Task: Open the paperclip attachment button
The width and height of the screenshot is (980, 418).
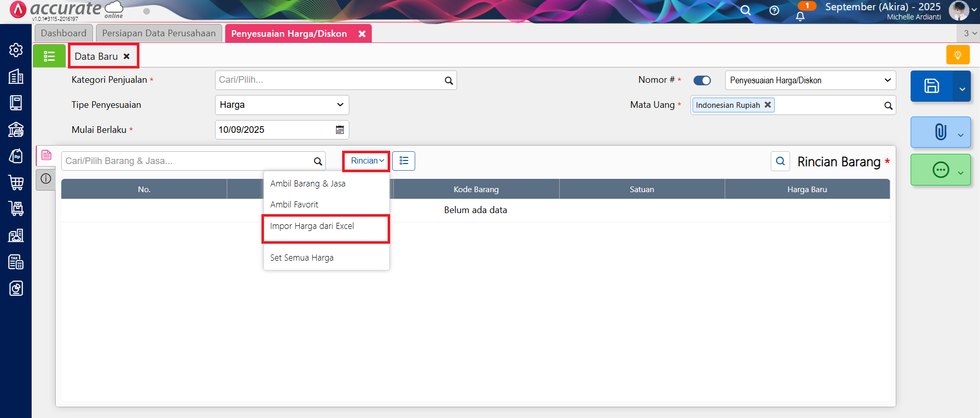Action: 940,132
